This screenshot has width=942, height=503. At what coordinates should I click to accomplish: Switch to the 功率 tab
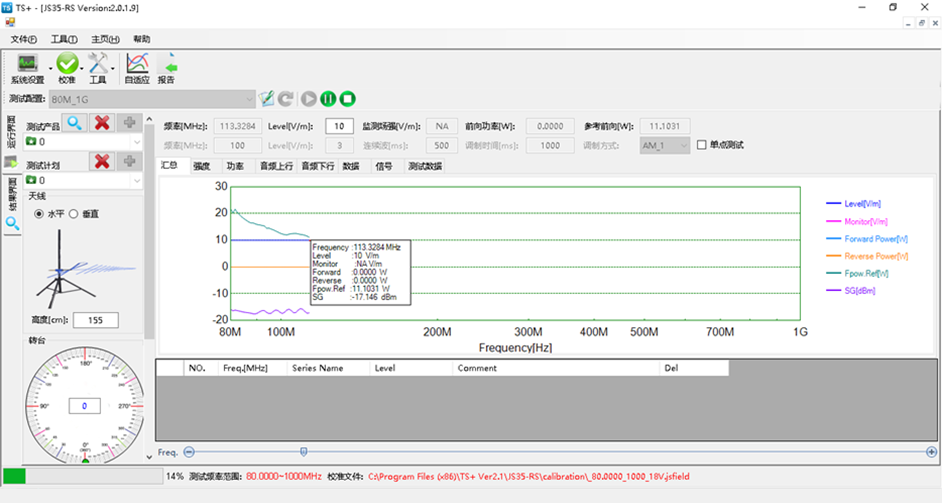point(235,166)
